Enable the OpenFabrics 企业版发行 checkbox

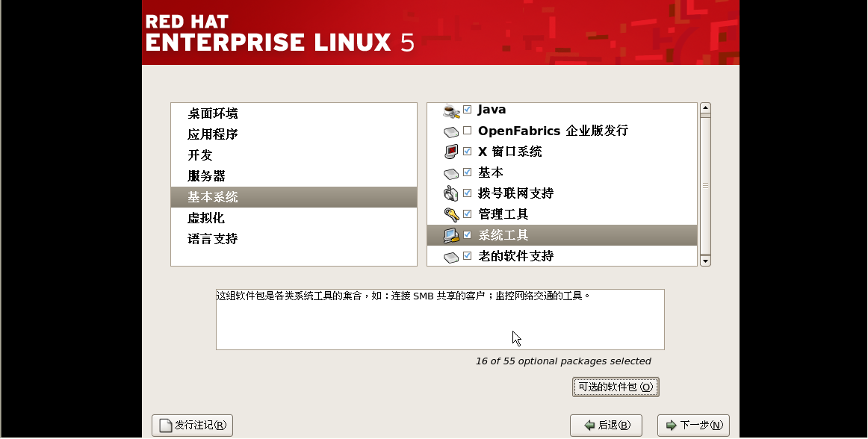click(468, 130)
